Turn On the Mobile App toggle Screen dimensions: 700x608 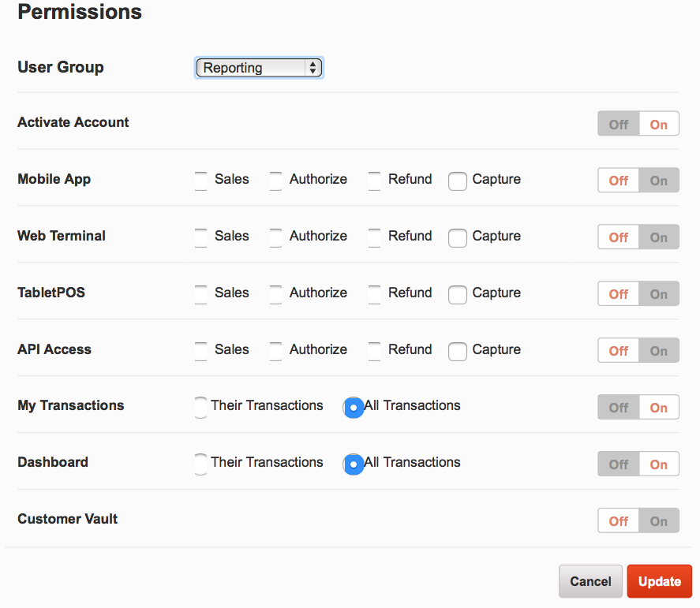(x=658, y=181)
